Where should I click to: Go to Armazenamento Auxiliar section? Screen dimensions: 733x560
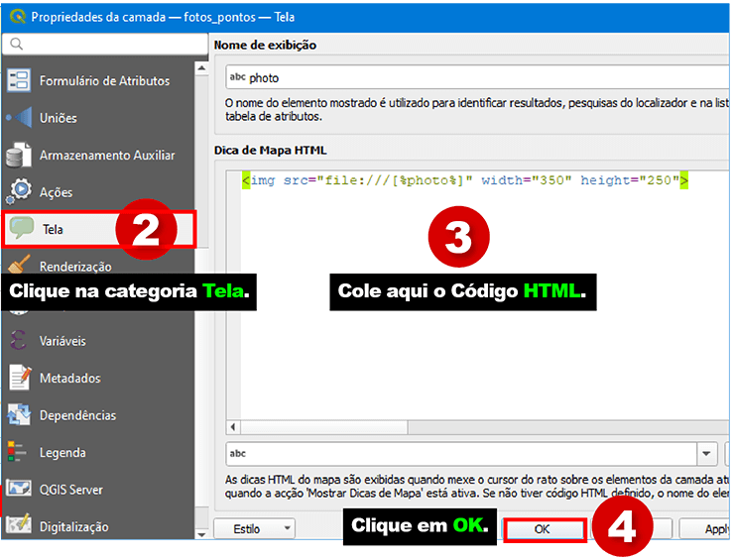pyautogui.click(x=107, y=155)
